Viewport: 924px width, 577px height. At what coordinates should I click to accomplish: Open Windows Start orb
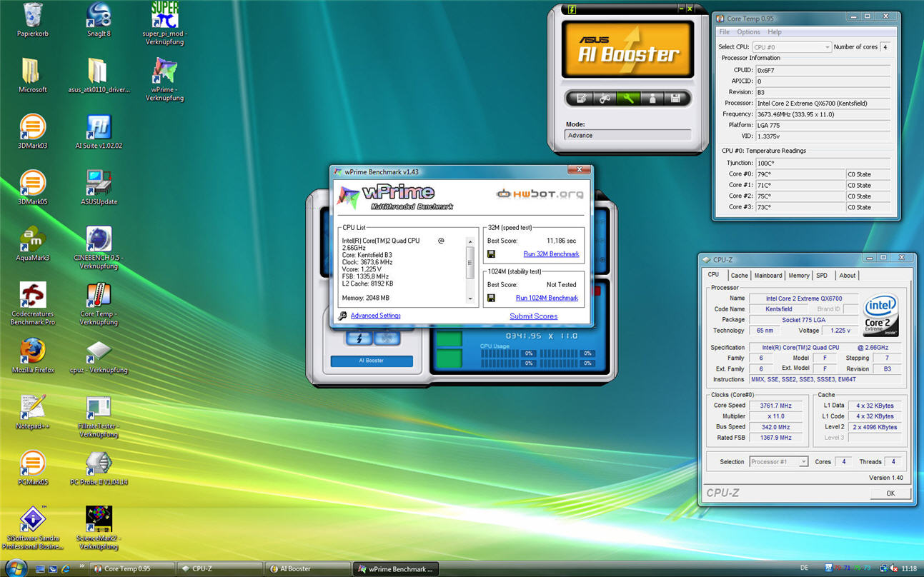pos(16,568)
